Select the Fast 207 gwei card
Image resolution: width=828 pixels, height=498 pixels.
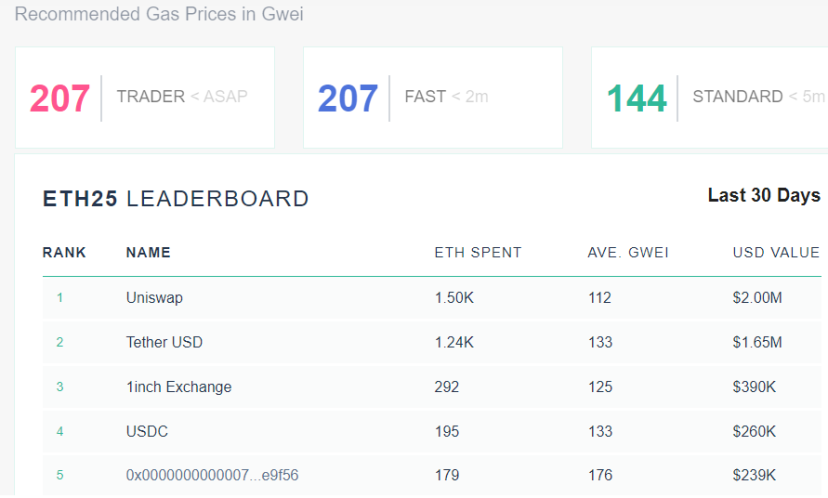click(x=433, y=97)
